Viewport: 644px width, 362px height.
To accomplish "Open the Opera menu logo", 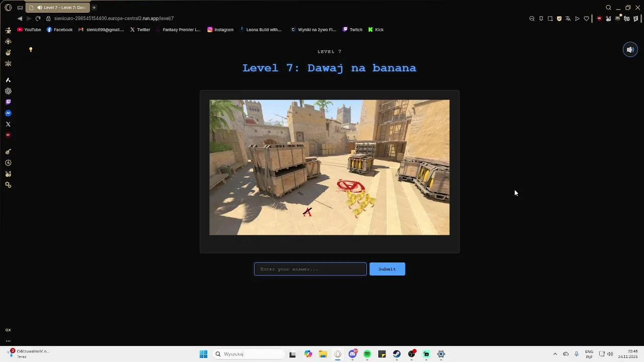I will pyautogui.click(x=8, y=8).
